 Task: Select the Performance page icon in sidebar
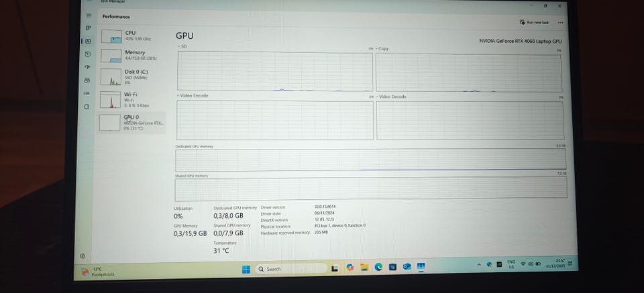(x=87, y=41)
